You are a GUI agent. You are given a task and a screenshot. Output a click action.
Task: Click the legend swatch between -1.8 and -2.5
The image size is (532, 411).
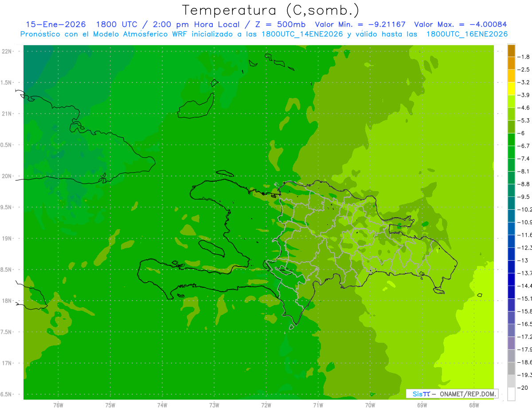[511, 63]
